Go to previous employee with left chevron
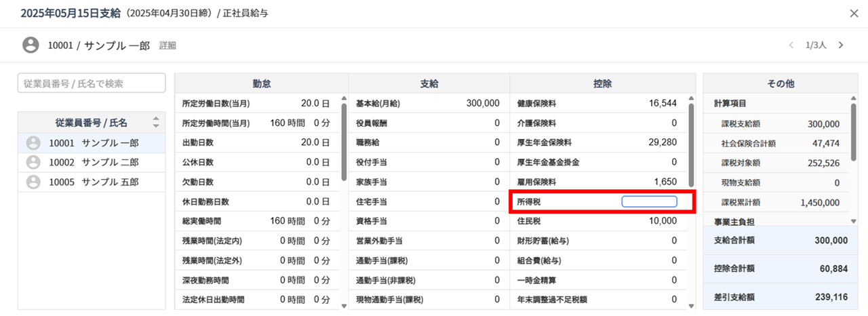This screenshot has width=868, height=316. [791, 45]
